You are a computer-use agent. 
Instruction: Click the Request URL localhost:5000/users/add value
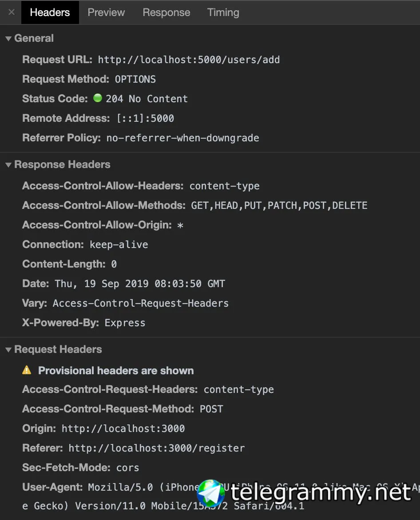pyautogui.click(x=189, y=60)
